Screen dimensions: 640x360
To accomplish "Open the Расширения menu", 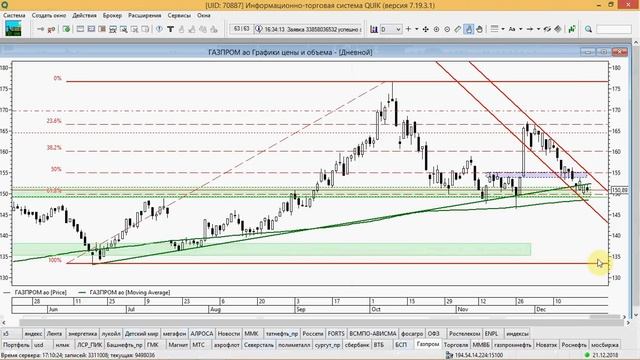I will click(x=144, y=15).
